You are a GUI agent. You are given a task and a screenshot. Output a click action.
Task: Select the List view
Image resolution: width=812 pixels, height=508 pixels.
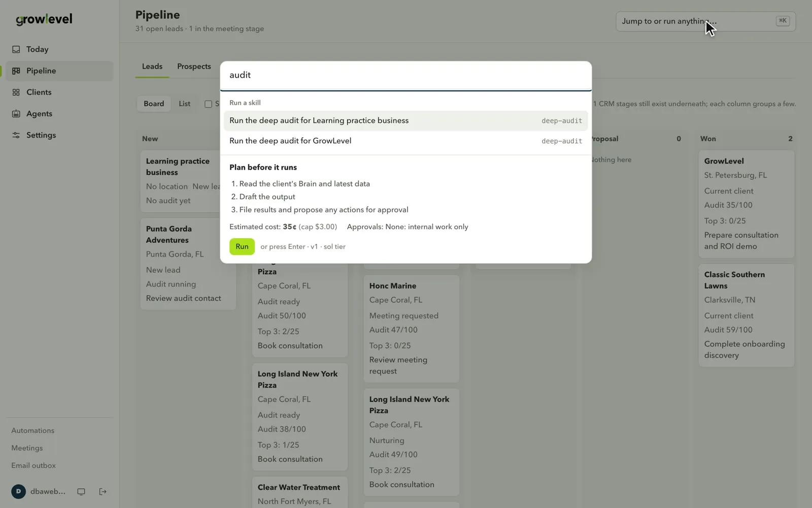click(x=184, y=104)
